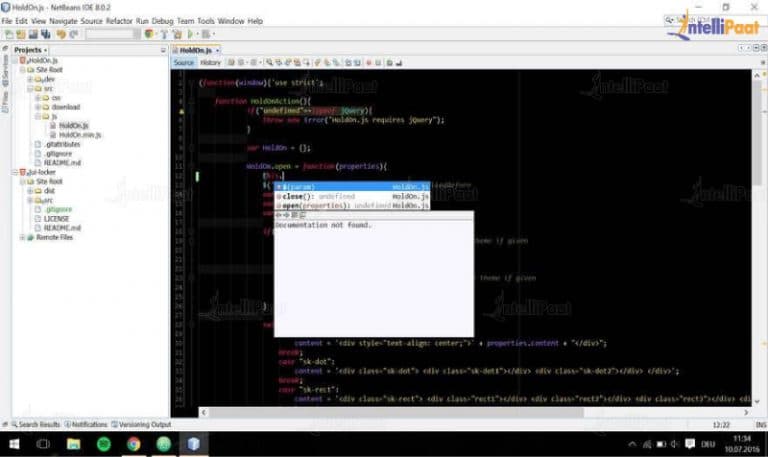
Task: Choose open(properties) in code completion list
Action: click(352, 206)
